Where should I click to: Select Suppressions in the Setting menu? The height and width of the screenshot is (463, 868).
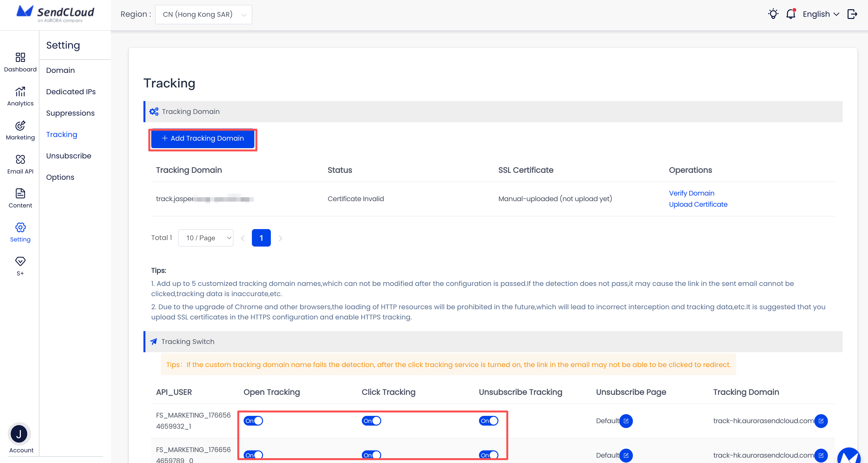[70, 113]
